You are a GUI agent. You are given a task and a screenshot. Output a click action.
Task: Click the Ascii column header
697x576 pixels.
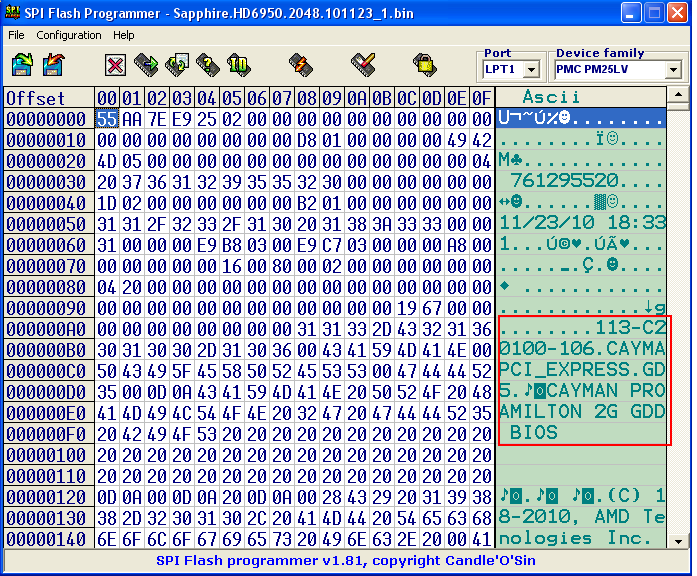click(581, 97)
